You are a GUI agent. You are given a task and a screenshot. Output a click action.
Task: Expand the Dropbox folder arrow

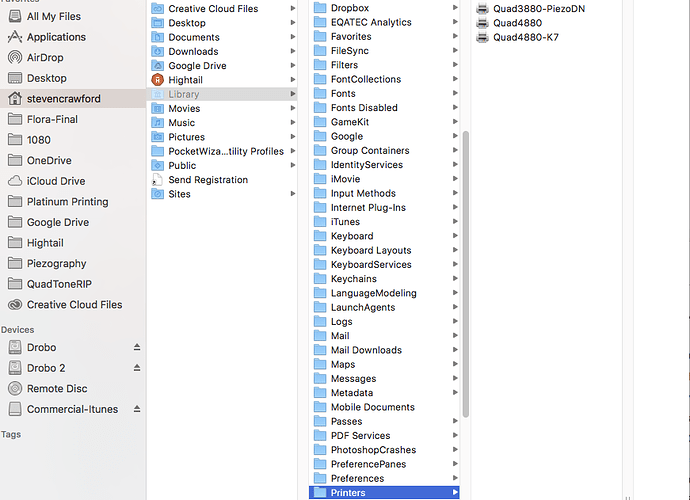coord(455,8)
